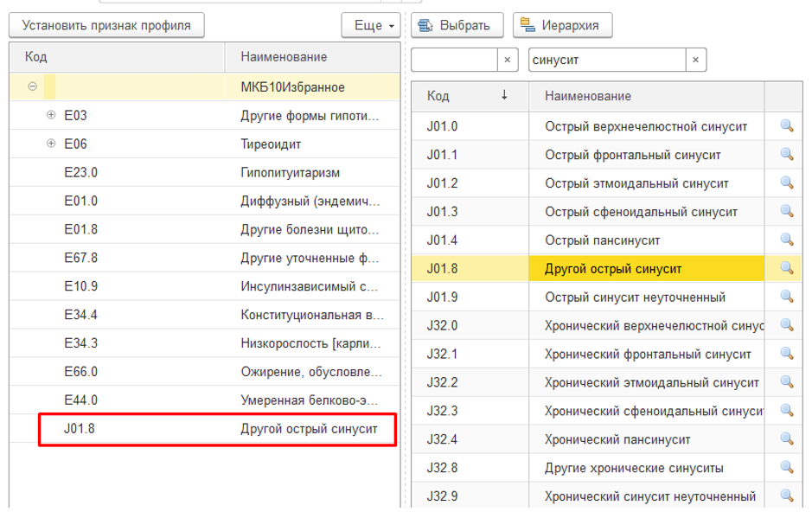The height and width of the screenshot is (531, 812).
Task: Expand the E06 Тиреоидит node
Action: pyautogui.click(x=51, y=144)
